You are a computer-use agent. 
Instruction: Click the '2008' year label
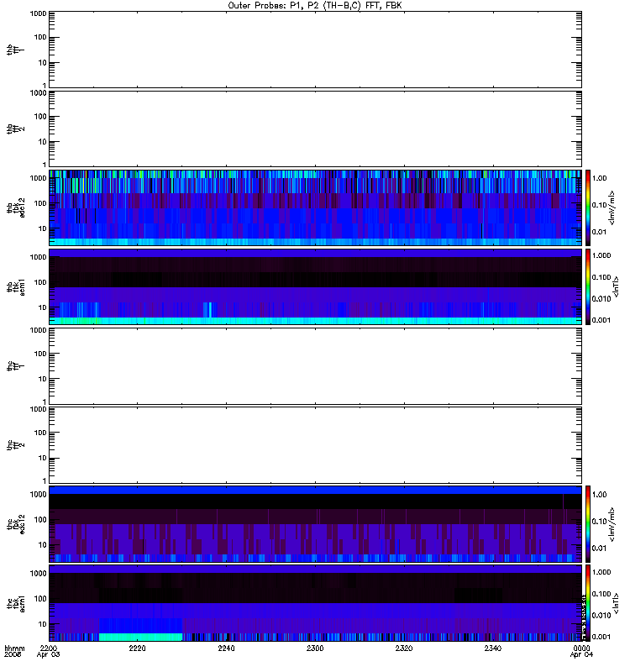pos(12,655)
